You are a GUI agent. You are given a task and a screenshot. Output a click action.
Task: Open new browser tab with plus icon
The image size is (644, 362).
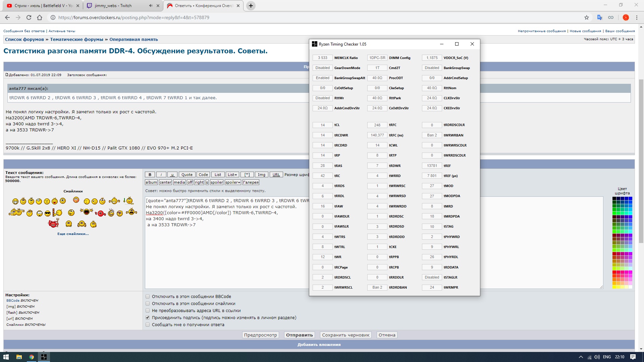point(251,6)
